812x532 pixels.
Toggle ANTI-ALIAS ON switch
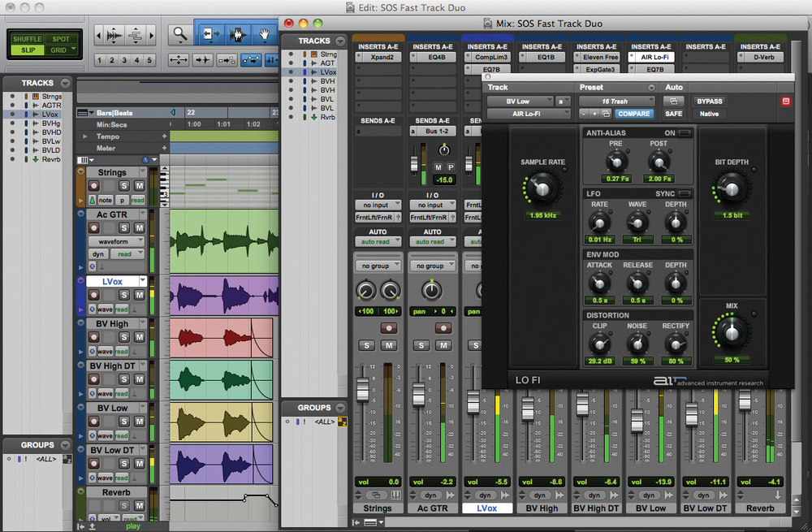tap(685, 133)
